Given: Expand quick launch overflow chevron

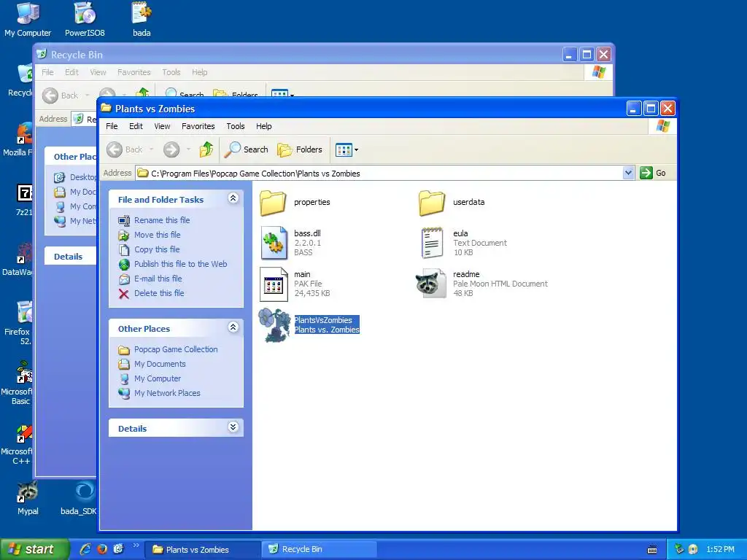Looking at the screenshot, I should tap(136, 545).
